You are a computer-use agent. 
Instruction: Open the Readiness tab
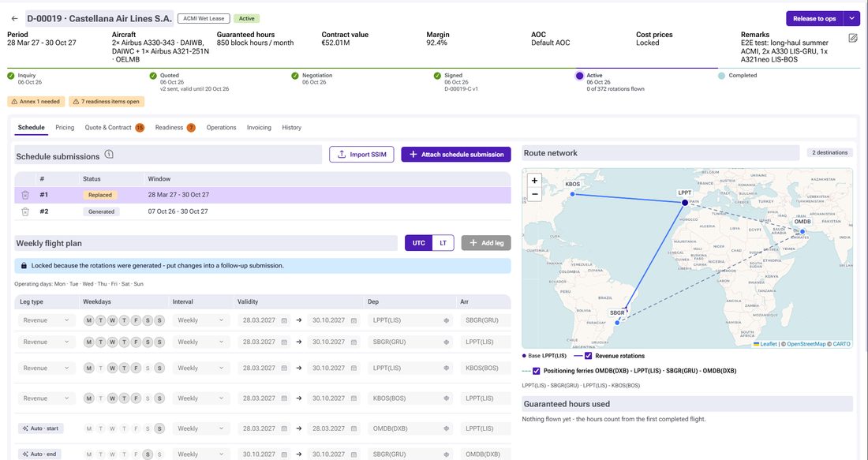175,127
